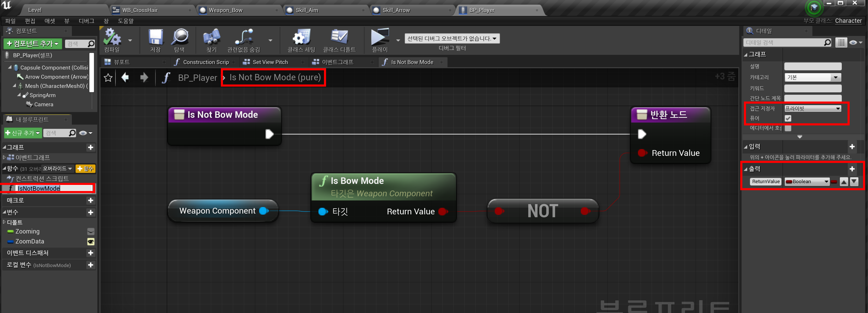Open the Play options dropdown arrow
This screenshot has width=868, height=313.
tap(398, 40)
